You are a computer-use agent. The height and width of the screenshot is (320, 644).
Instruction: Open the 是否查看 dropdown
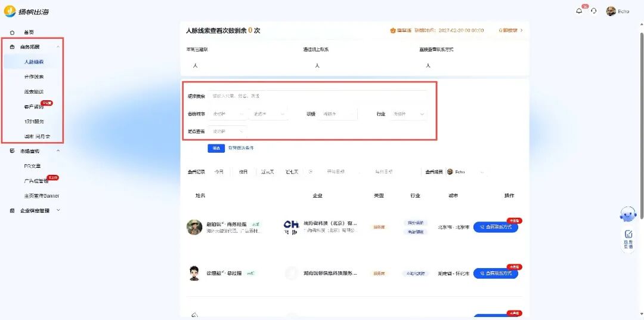(228, 131)
